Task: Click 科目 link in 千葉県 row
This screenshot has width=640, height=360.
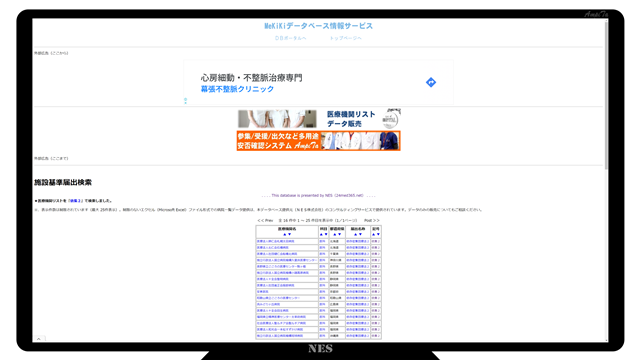Action: click(x=322, y=254)
